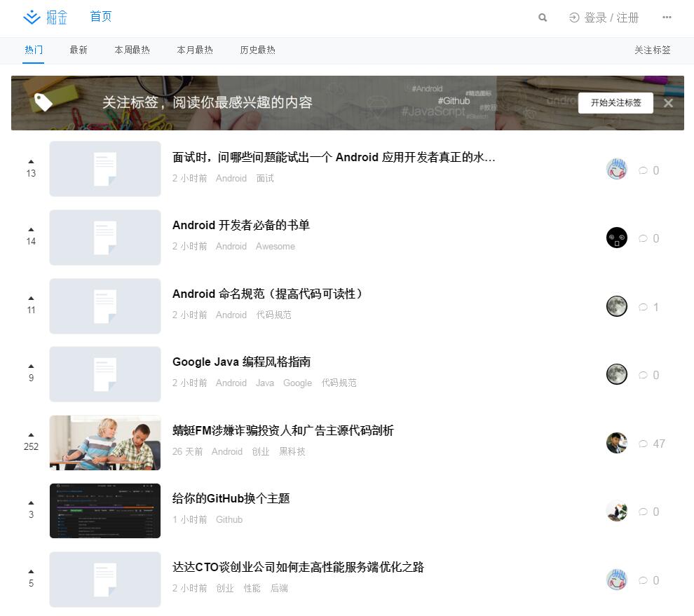The width and height of the screenshot is (694, 616).
Task: Click author avatar for Android 开发者必备的书单
Action: coord(617,238)
